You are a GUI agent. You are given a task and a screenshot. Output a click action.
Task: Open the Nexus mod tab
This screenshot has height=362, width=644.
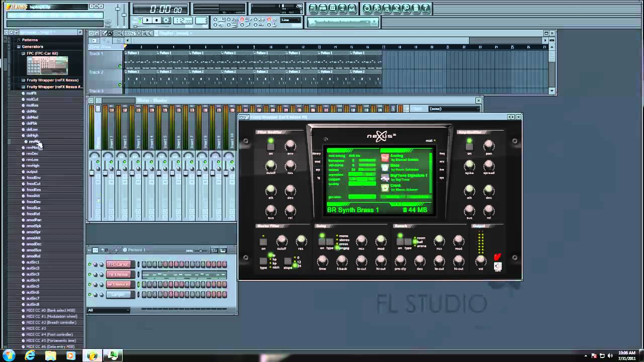(317, 161)
